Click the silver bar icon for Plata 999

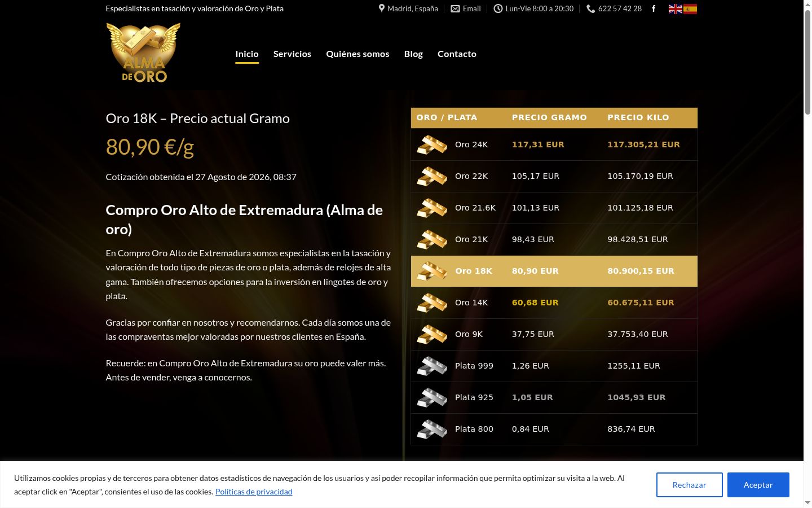coord(432,366)
